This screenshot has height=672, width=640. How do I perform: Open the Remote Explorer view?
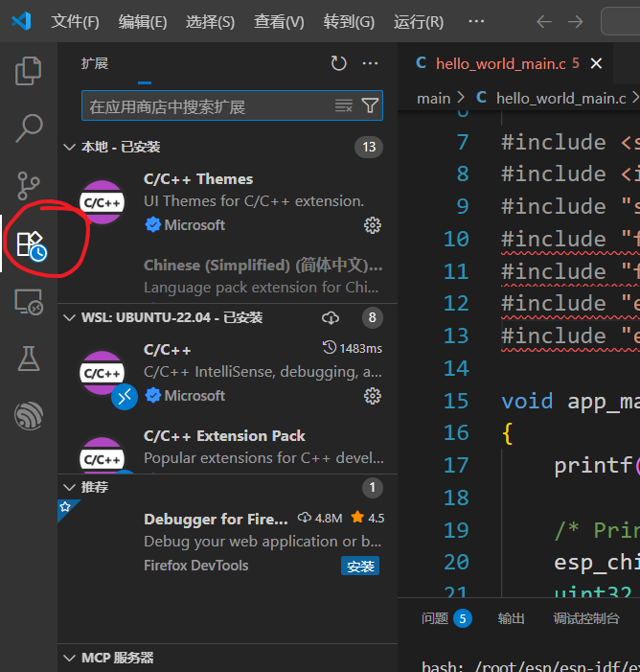(x=29, y=302)
